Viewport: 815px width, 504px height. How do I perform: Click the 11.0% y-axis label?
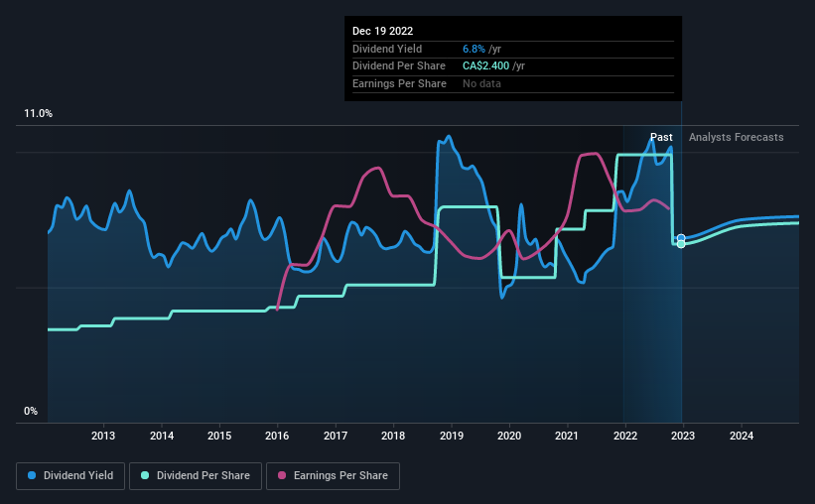coord(38,114)
